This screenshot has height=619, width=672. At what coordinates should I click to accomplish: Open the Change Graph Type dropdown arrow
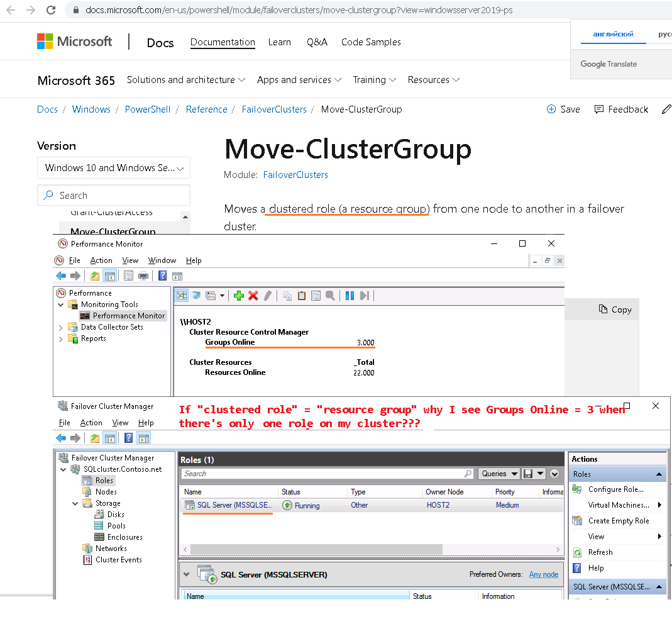[x=222, y=295]
